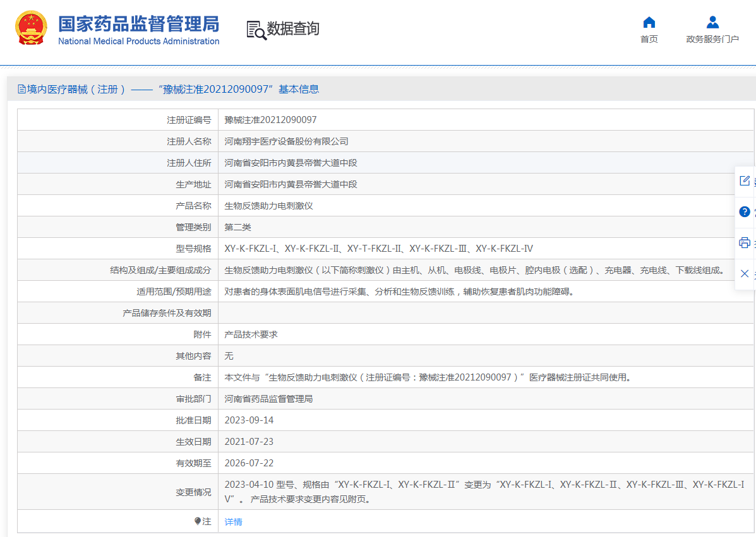Click the lightbulb icon next to 注
The width and height of the screenshot is (756, 537).
coord(197,521)
